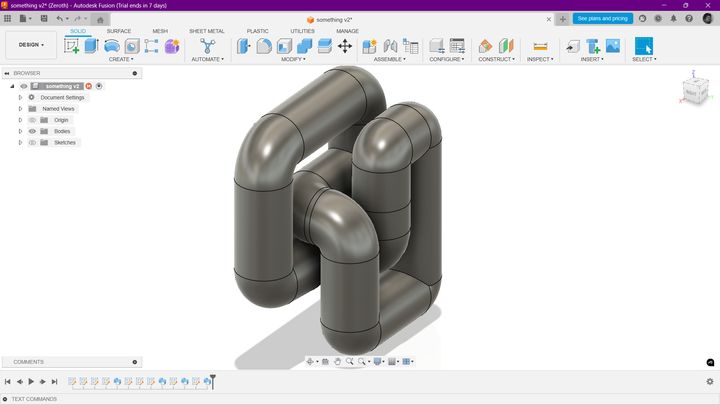Select the Move/Copy arrows tool
Viewport: 720px width, 405px height.
tap(345, 46)
